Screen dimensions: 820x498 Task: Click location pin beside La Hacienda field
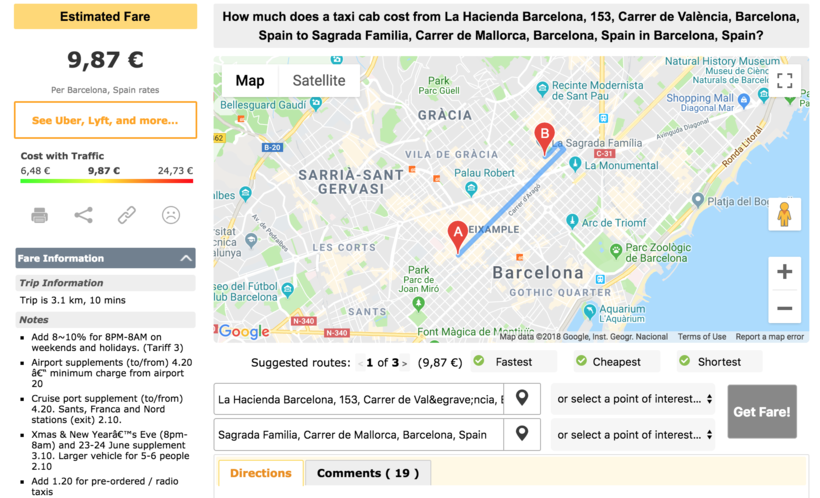pyautogui.click(x=522, y=398)
